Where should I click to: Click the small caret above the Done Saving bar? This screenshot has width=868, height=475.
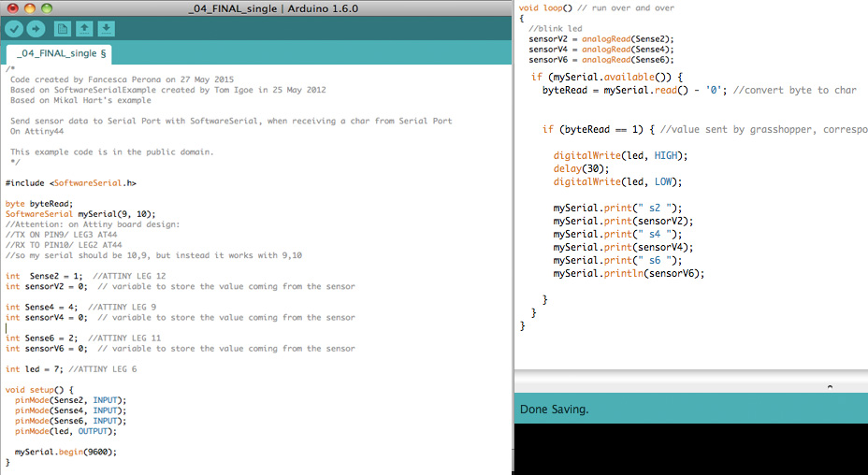tap(830, 386)
